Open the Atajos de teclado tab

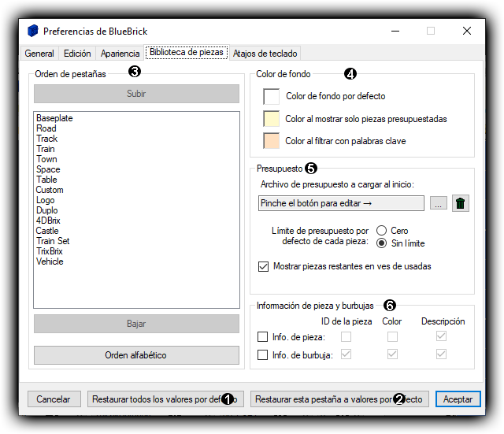265,54
